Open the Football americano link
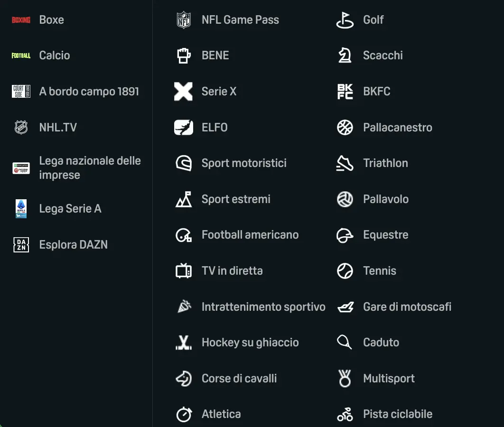504x427 pixels. [x=250, y=235]
